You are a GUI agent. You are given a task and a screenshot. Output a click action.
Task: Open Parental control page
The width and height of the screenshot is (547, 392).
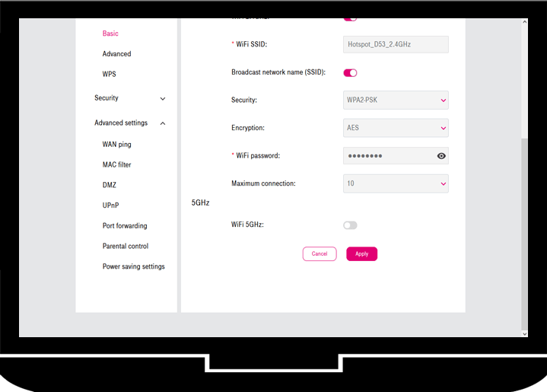(x=126, y=247)
